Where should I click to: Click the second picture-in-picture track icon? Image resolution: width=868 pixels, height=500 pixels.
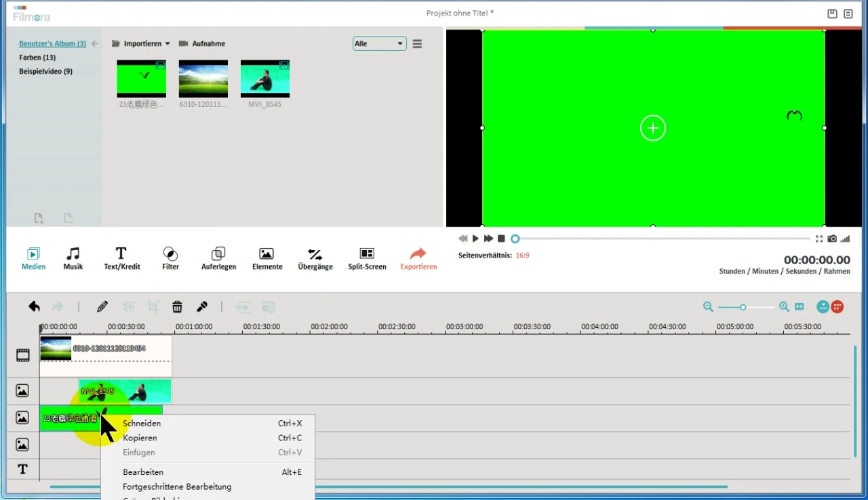click(22, 418)
